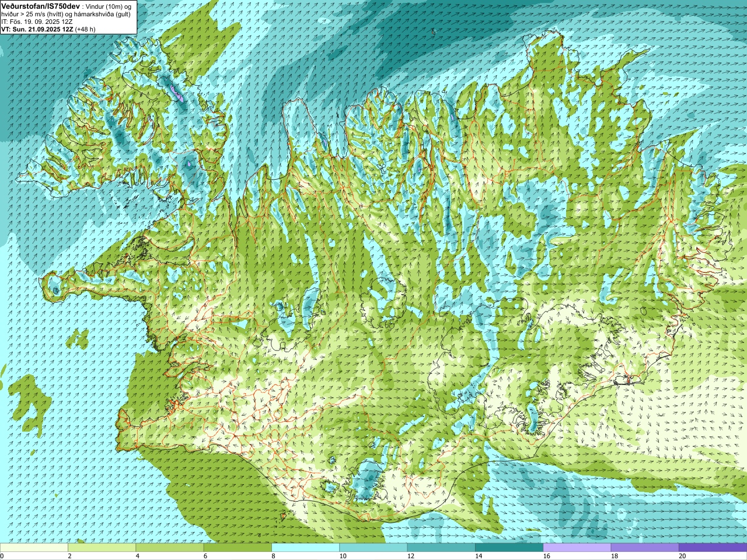
Task: Select the 2–4 m/s yellow-green legend swatch
Action: 102,548
